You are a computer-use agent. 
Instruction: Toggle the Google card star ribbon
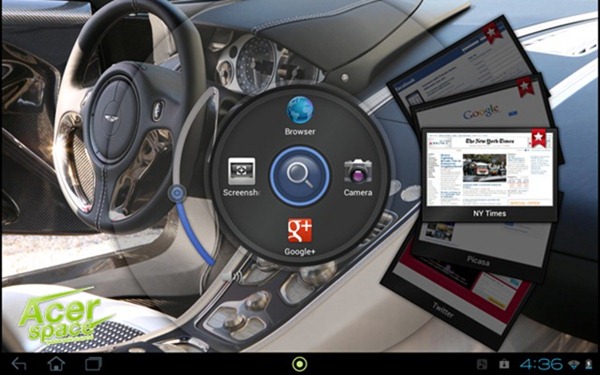coord(525,87)
